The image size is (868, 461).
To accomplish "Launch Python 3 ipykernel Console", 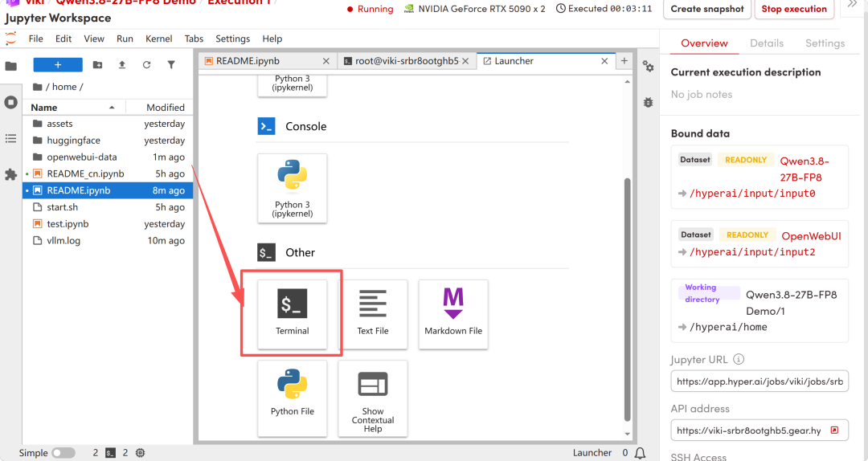I will click(293, 188).
